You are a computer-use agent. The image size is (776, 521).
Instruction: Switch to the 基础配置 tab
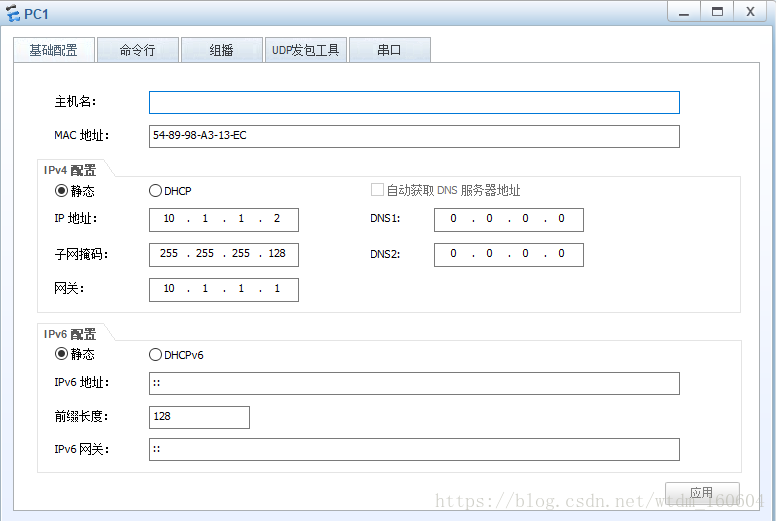[53, 50]
